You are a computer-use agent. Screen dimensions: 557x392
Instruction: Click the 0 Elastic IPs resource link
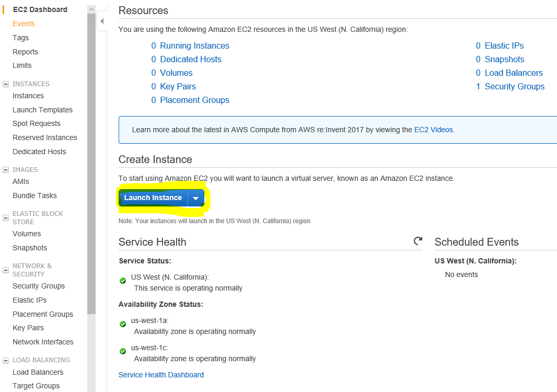[x=500, y=46]
